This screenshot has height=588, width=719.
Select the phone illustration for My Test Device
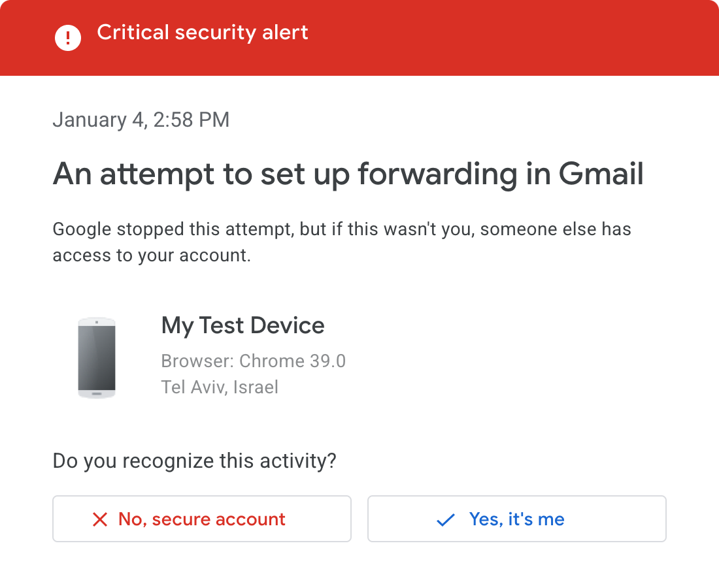pos(97,357)
